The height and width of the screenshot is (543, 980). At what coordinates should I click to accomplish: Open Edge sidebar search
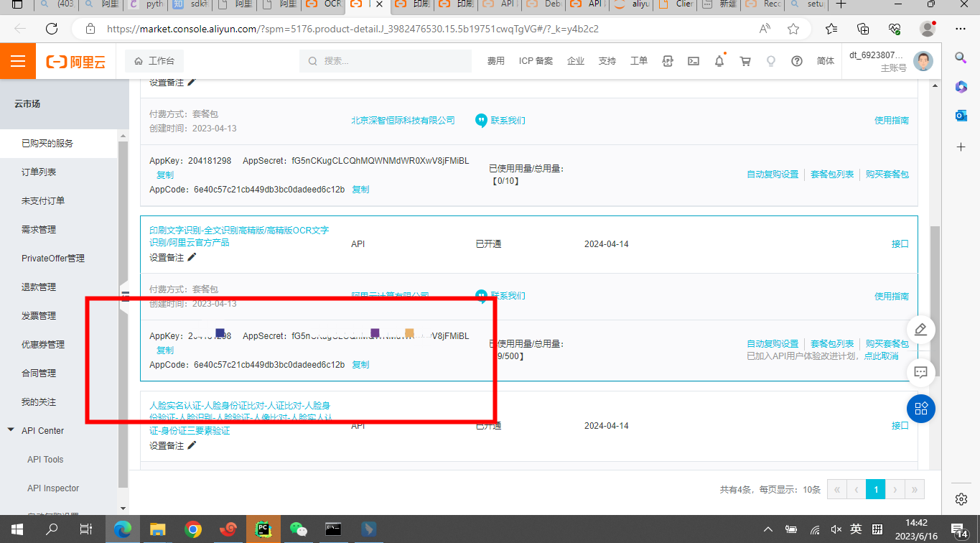tap(961, 57)
